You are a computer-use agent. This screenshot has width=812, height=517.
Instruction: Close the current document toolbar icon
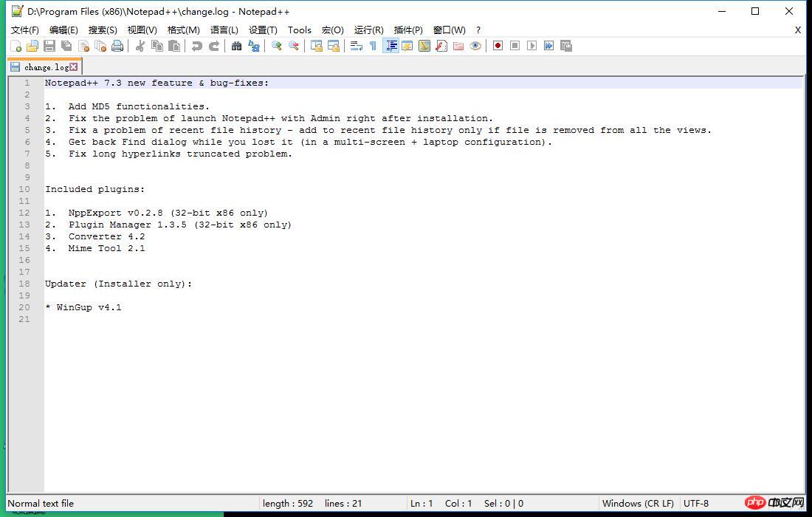click(83, 46)
